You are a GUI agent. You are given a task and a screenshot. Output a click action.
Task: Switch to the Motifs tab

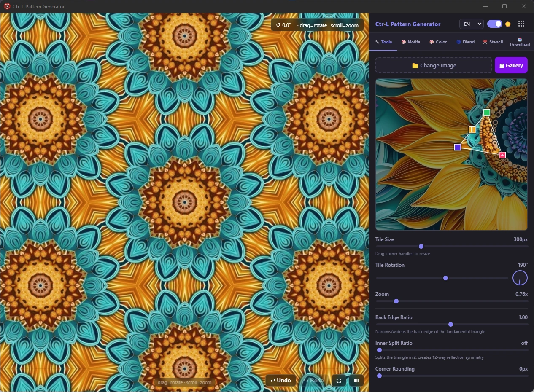click(411, 42)
